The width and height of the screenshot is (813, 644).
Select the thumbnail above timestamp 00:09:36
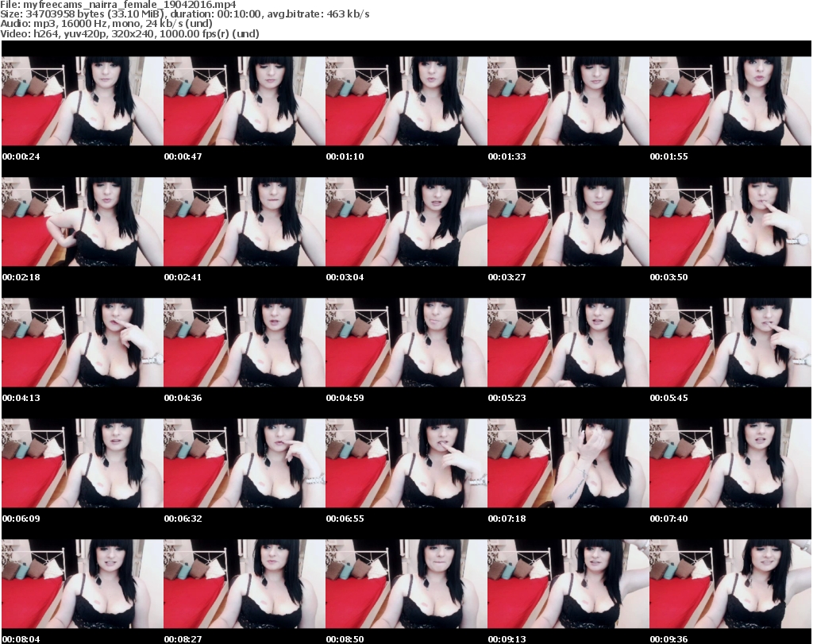point(730,584)
